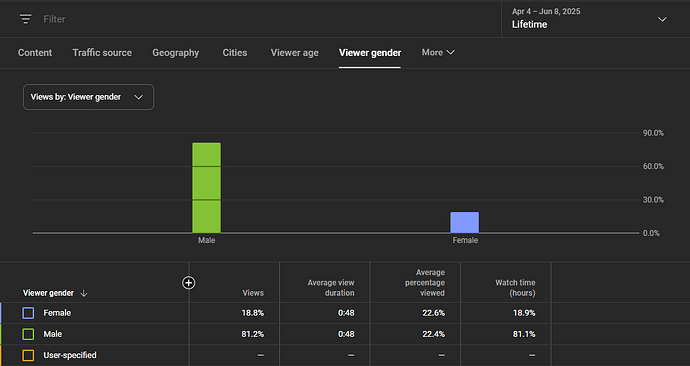Add a metric with the plus icon

tap(189, 283)
